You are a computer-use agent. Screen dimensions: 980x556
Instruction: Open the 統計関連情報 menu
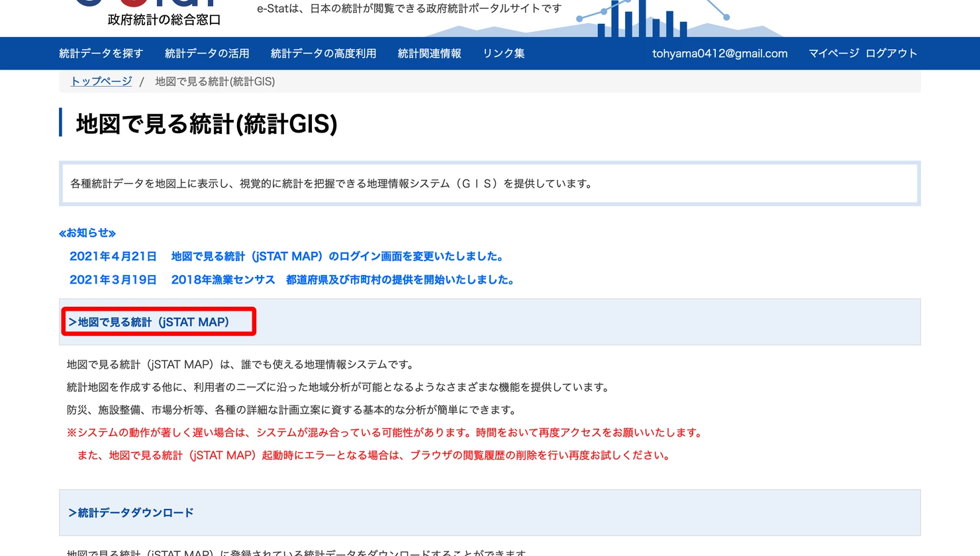click(429, 54)
